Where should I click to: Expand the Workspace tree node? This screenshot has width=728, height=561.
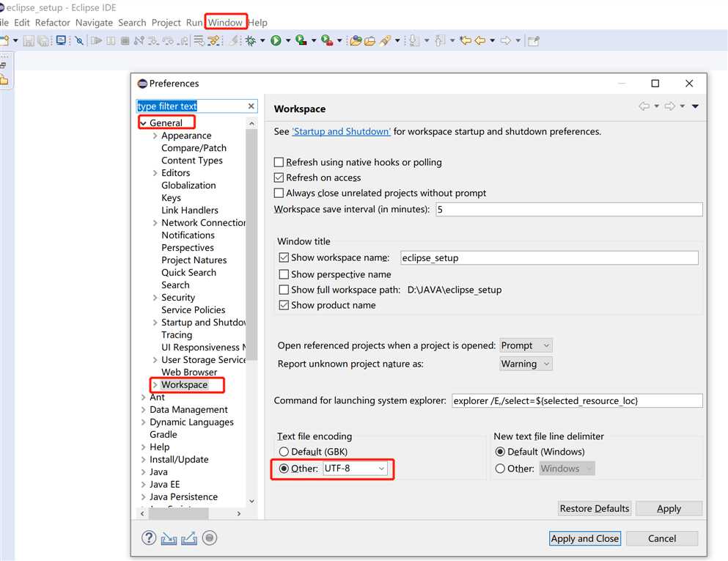click(155, 384)
